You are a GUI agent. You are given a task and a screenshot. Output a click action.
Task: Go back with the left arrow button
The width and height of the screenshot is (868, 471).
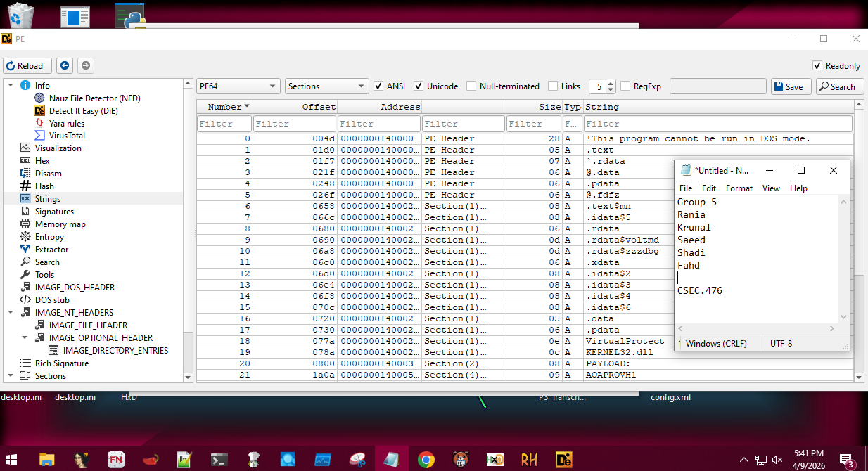click(65, 65)
